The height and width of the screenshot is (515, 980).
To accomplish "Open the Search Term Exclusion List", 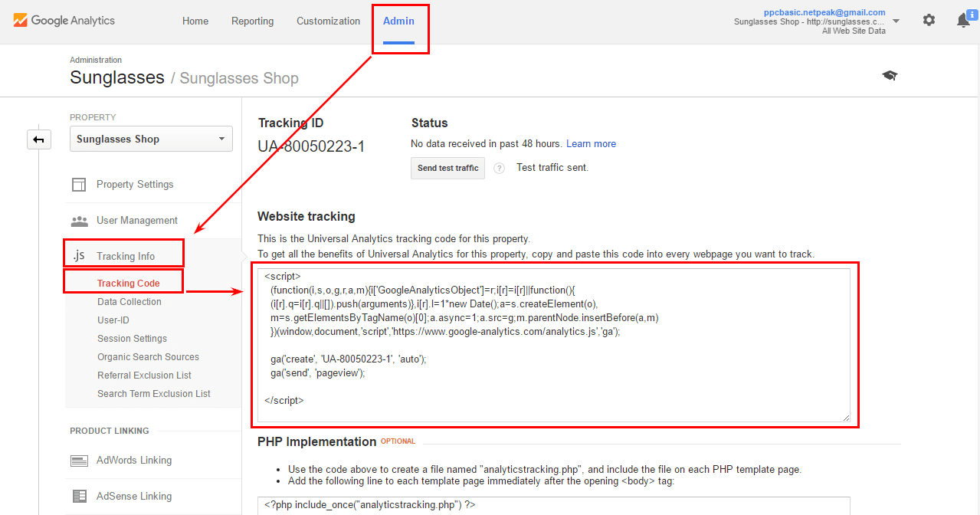I will (154, 394).
